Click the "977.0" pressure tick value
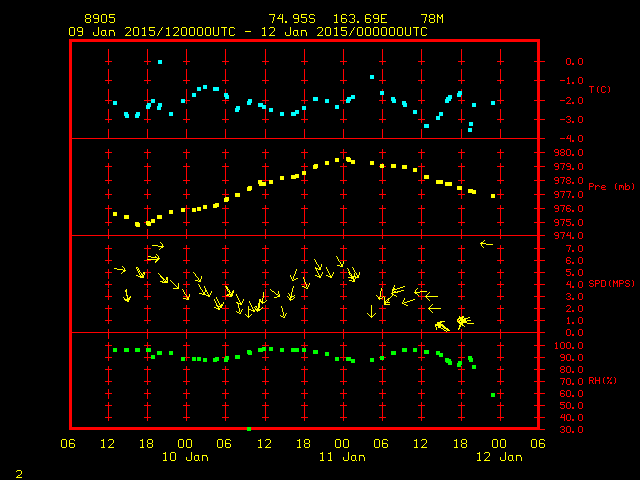The height and width of the screenshot is (480, 640). point(569,195)
